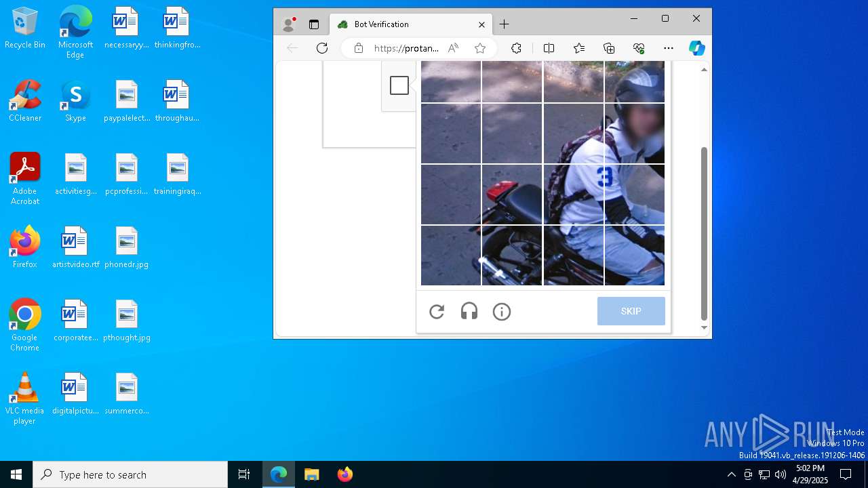
Task: View site security lock information
Action: [359, 48]
